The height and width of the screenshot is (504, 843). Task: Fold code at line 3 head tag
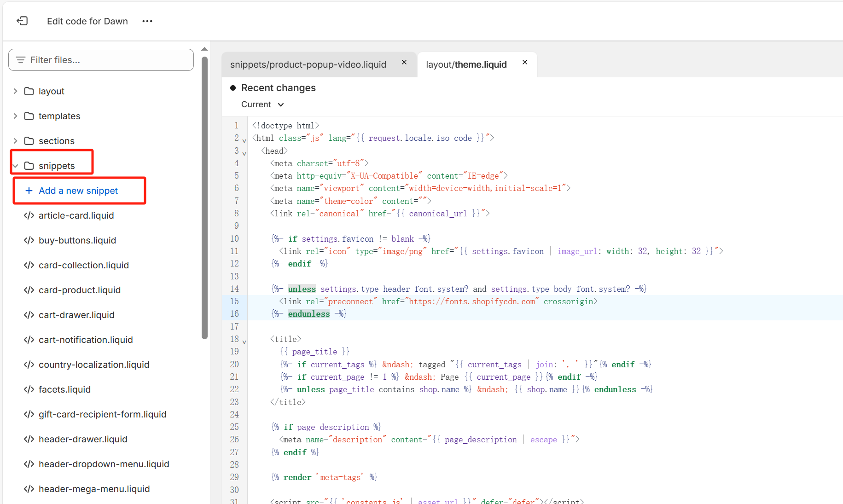click(244, 153)
